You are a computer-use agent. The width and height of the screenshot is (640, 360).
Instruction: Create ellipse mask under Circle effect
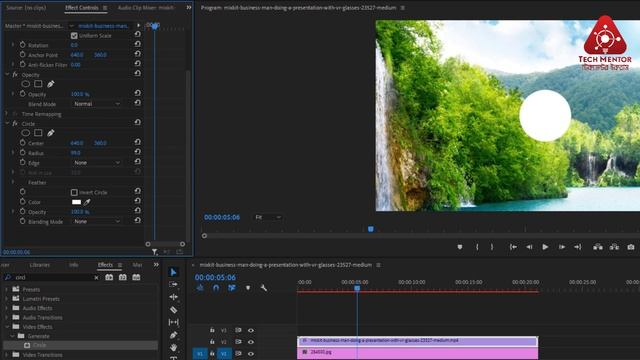[x=25, y=133]
